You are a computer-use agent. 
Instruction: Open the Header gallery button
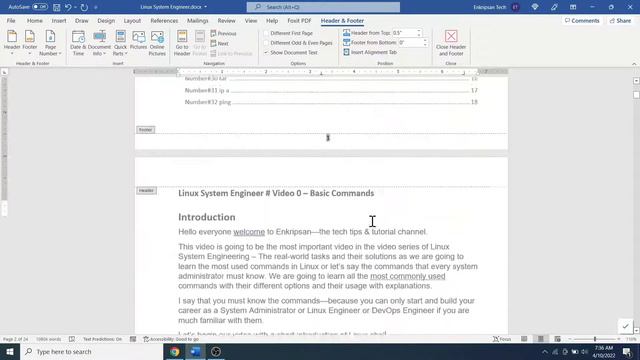12,43
